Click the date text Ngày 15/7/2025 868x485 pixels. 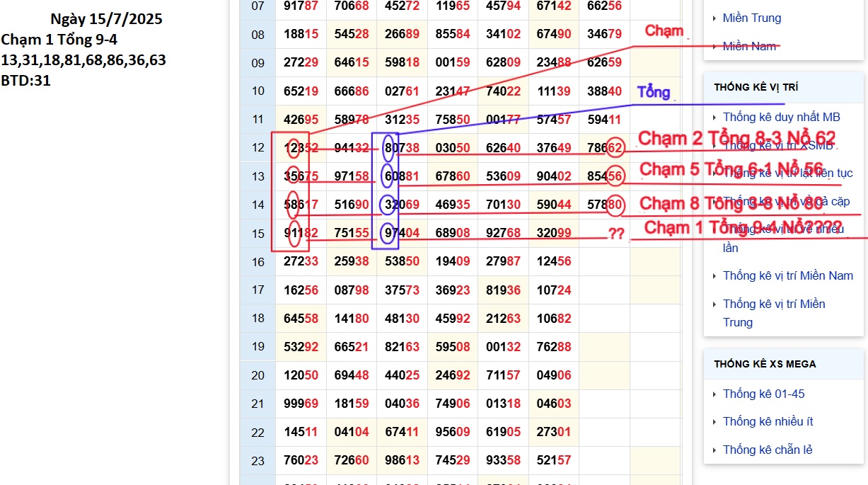pyautogui.click(x=106, y=19)
